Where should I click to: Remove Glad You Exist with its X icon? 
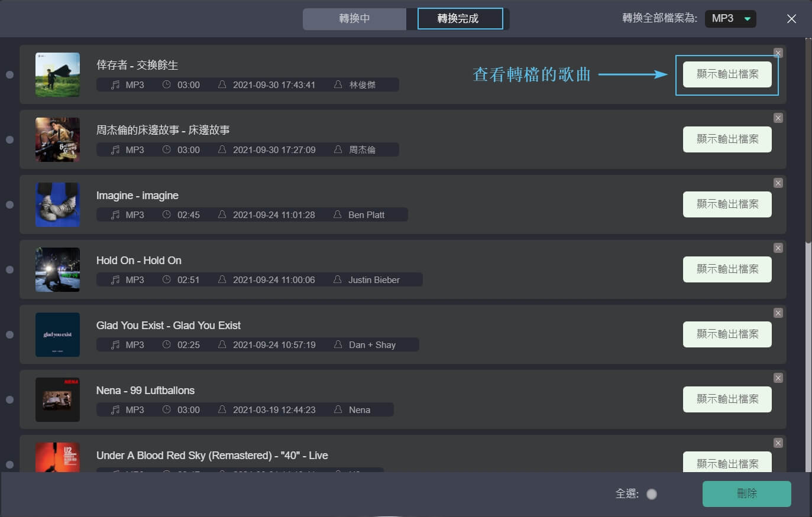tap(778, 313)
